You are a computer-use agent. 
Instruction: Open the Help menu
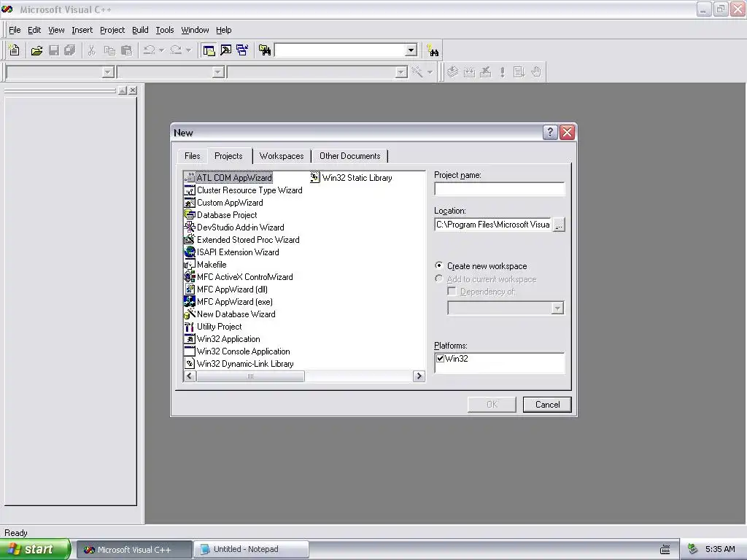(223, 30)
